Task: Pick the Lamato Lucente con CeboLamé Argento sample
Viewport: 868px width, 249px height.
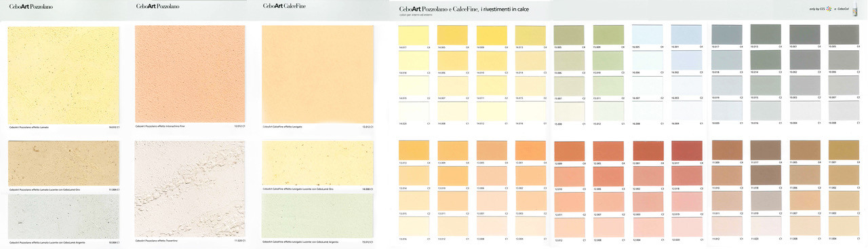Action: tap(64, 216)
